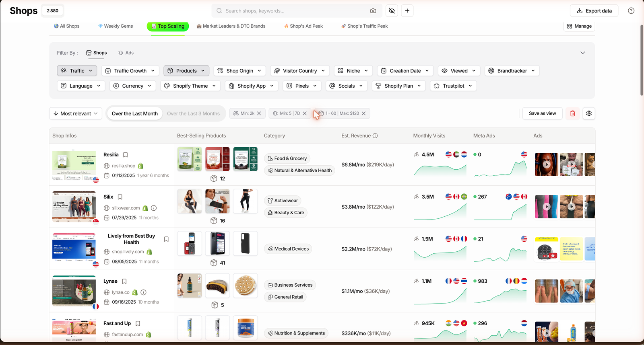Click the Save as view button

pos(542,113)
